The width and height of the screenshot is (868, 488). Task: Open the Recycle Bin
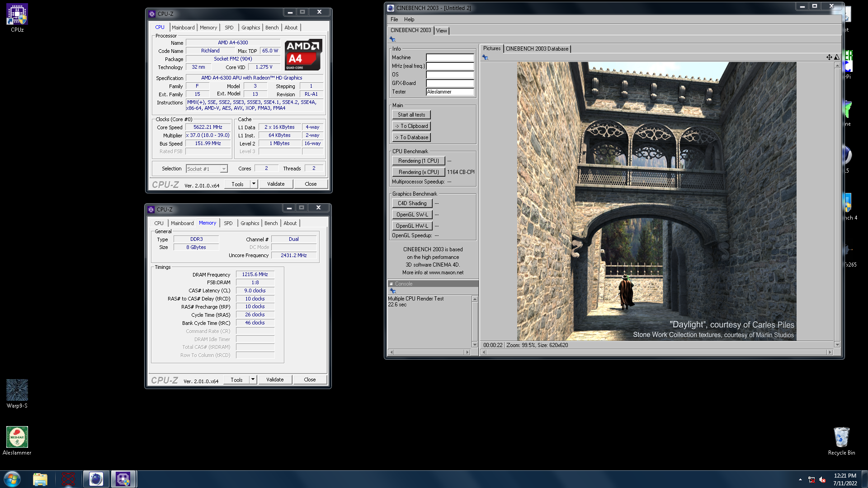[x=841, y=441]
